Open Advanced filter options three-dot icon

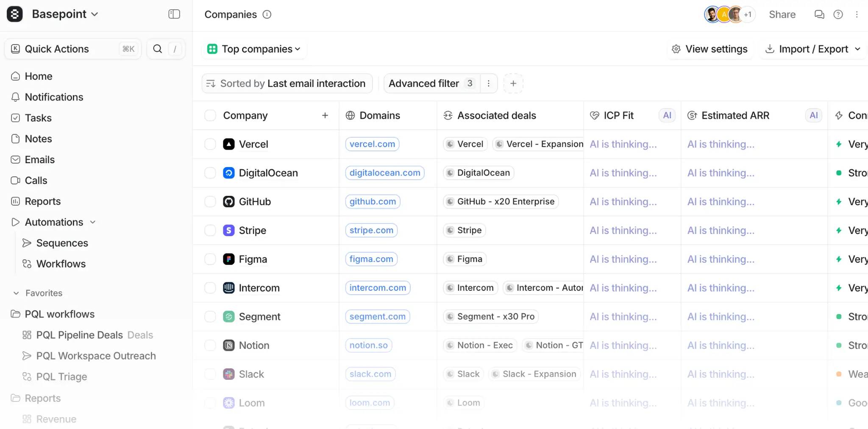click(489, 84)
